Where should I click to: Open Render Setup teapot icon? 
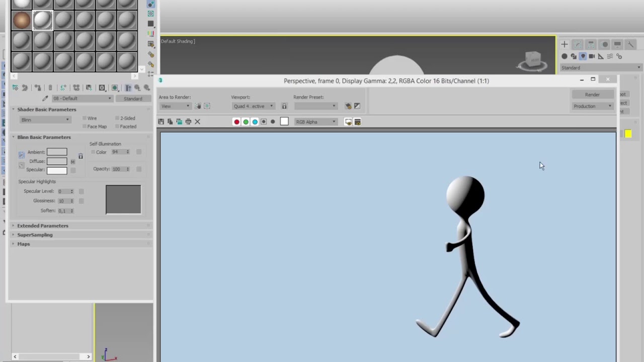pyautogui.click(x=348, y=106)
